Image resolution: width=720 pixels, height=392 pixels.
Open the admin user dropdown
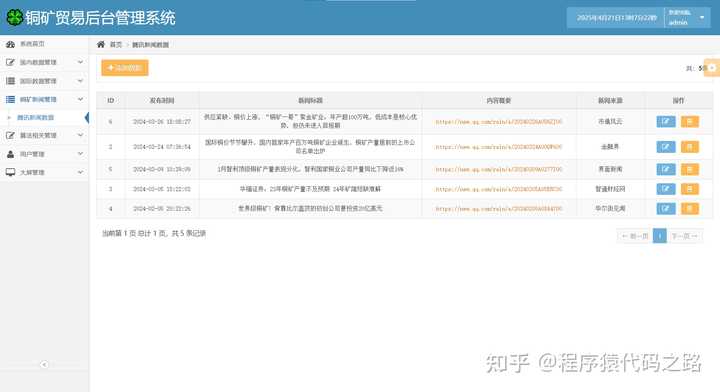[x=687, y=18]
